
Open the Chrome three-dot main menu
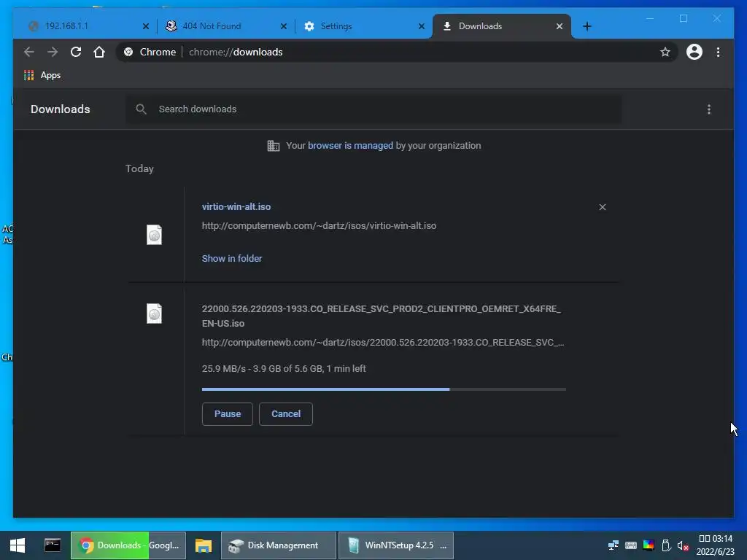[718, 52]
